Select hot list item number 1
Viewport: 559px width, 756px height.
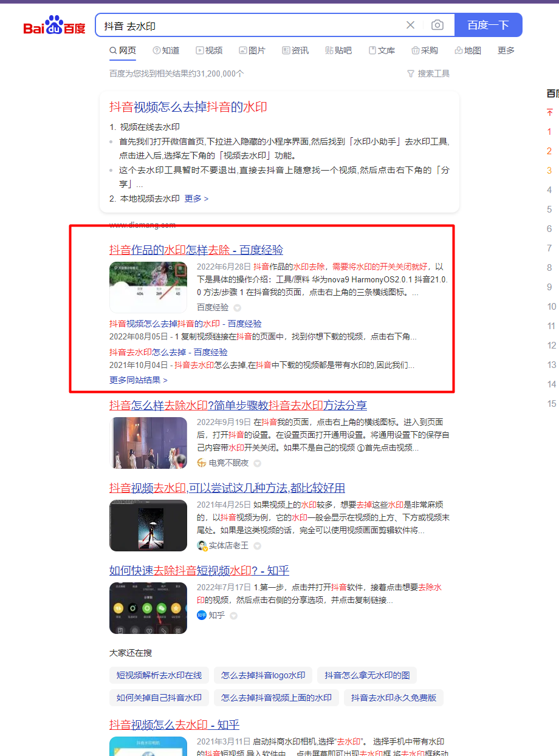point(549,132)
